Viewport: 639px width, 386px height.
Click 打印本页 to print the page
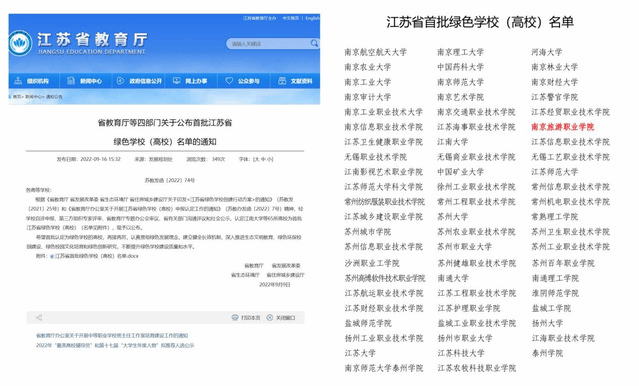[x=250, y=318]
